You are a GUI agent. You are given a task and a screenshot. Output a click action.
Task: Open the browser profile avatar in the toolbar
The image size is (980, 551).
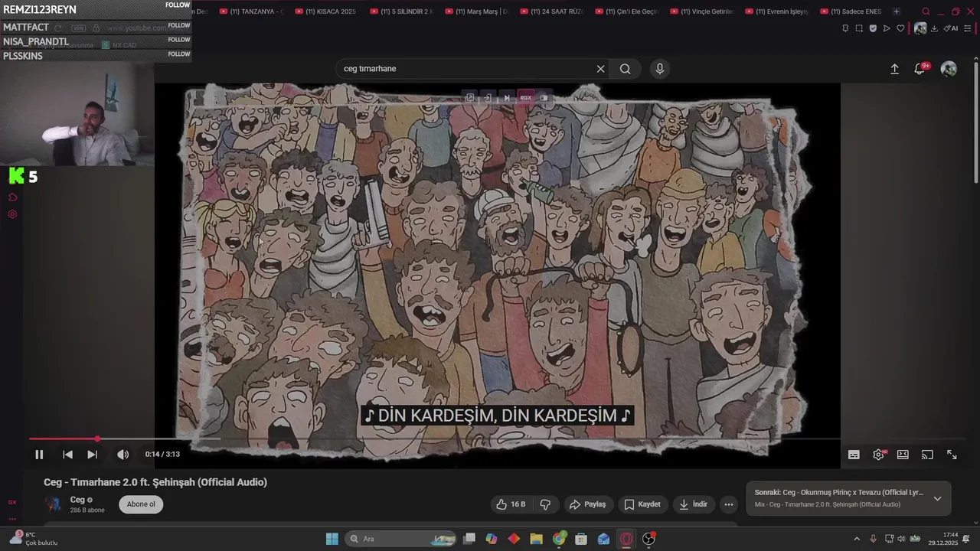pos(920,28)
